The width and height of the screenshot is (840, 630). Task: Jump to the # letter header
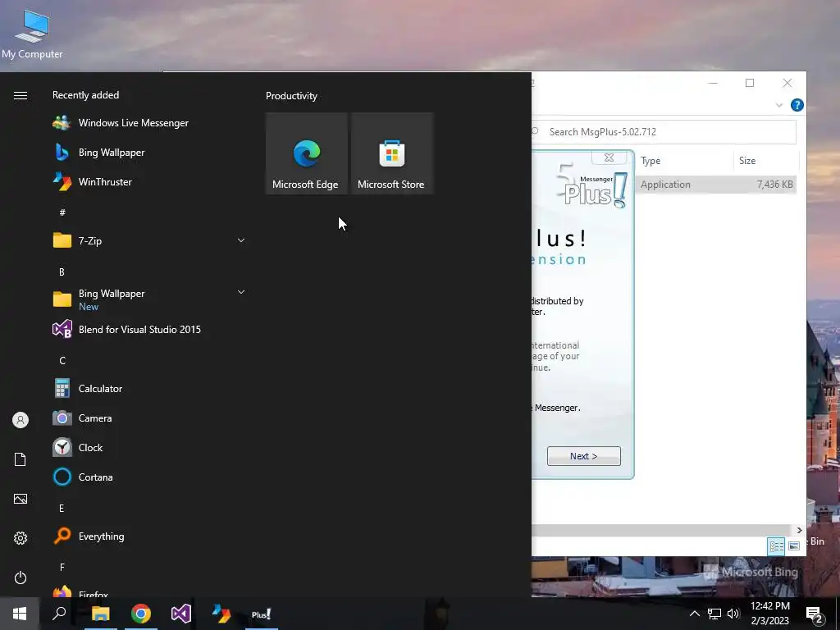[x=62, y=212]
